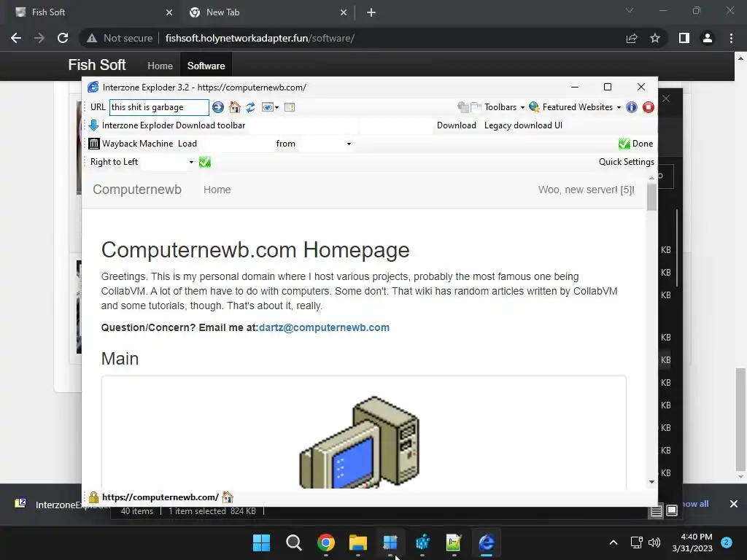Open the Home page via toolbar house icon
The image size is (747, 560).
point(234,107)
